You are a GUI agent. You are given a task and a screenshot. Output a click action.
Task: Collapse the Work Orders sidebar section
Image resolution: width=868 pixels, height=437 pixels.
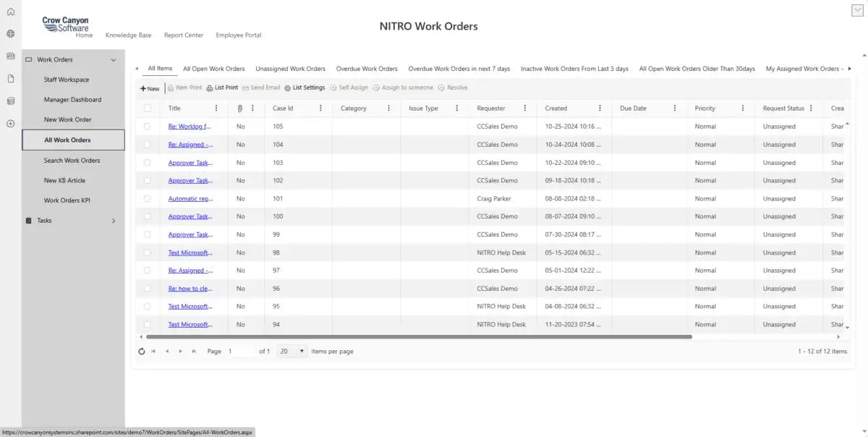(x=113, y=59)
